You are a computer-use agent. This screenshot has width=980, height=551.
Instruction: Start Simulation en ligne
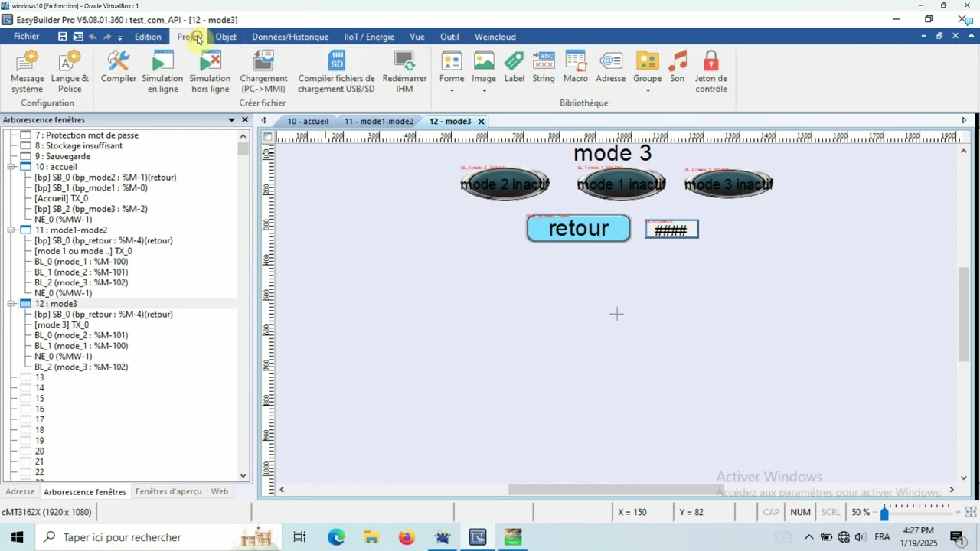tap(162, 72)
